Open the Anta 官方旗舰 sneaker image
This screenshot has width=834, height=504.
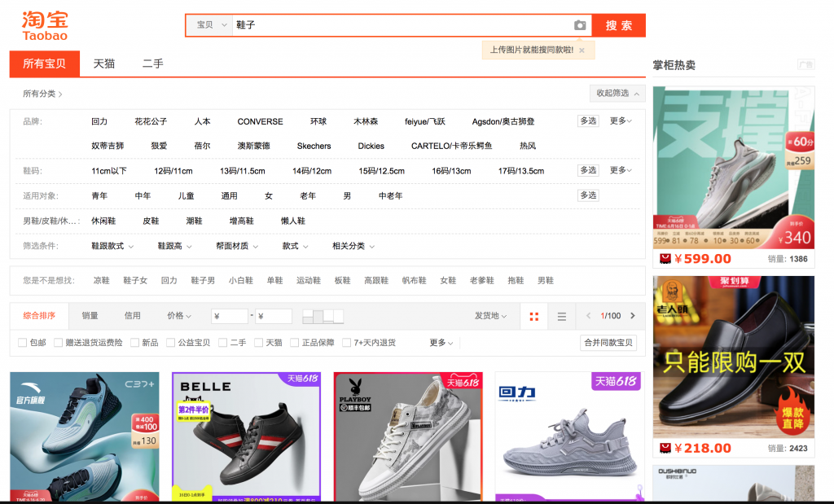pyautogui.click(x=85, y=436)
